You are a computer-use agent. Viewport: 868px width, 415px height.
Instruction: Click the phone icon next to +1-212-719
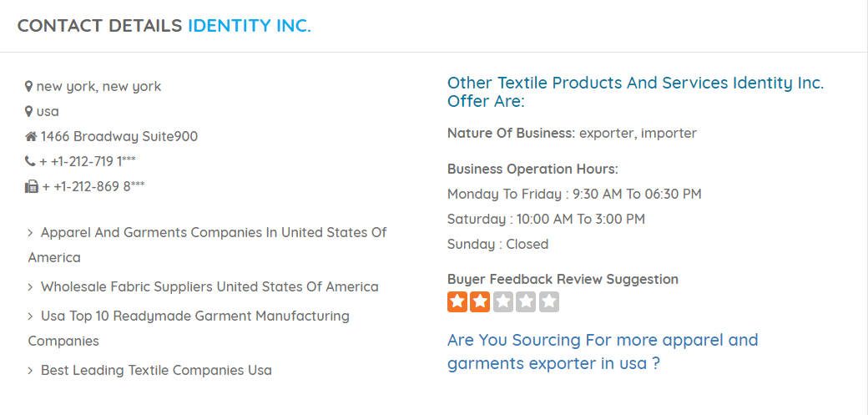coord(30,162)
